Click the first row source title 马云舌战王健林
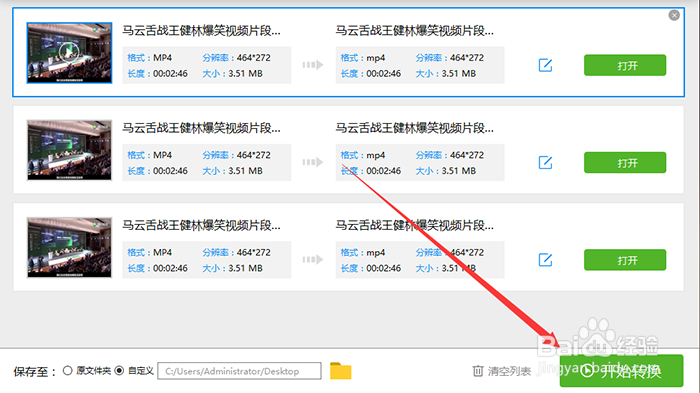 (x=201, y=31)
